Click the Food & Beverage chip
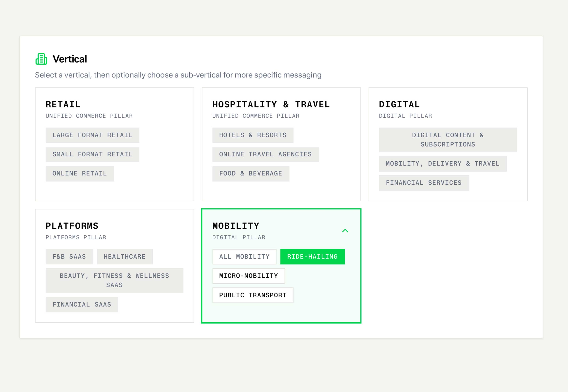The height and width of the screenshot is (392, 568). 250,173
